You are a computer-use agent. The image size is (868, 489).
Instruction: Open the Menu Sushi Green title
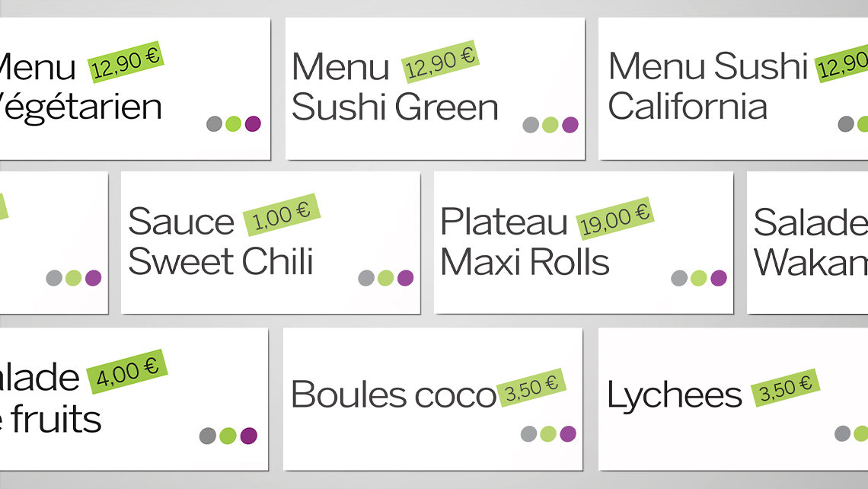coord(394,87)
